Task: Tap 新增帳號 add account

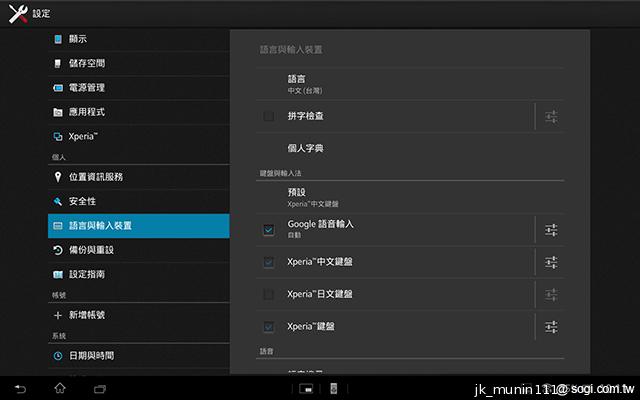Action: [x=139, y=315]
